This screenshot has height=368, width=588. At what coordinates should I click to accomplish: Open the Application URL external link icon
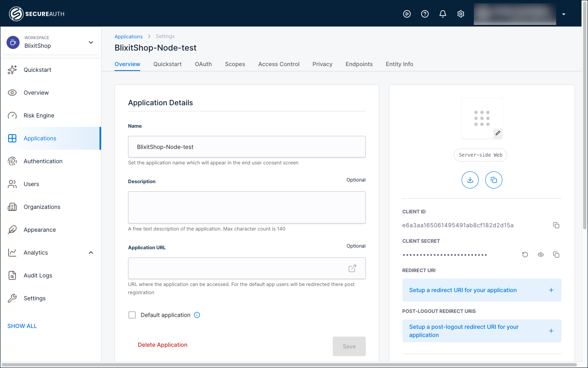tap(352, 268)
